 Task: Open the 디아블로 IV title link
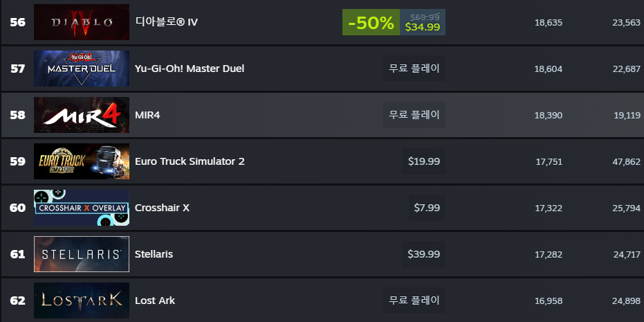[x=166, y=22]
